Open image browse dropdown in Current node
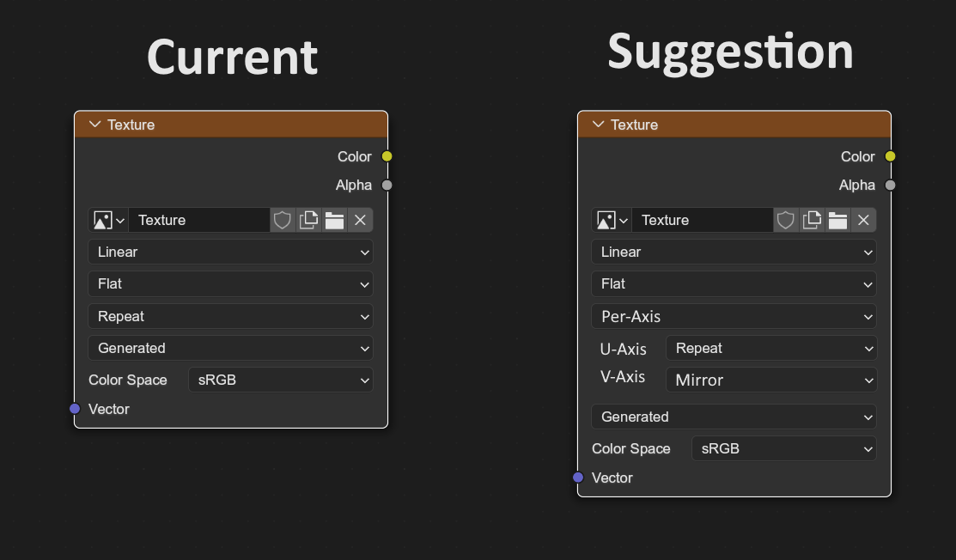Image resolution: width=956 pixels, height=560 pixels. pos(108,220)
